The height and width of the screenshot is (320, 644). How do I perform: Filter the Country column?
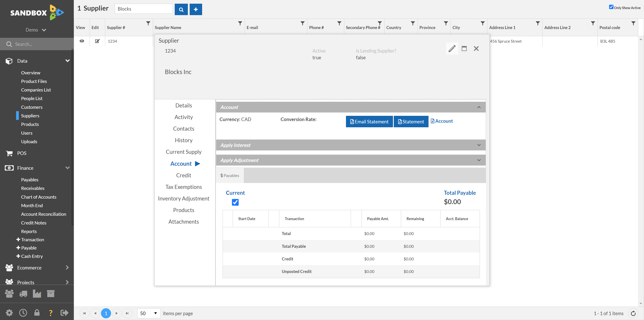click(413, 24)
